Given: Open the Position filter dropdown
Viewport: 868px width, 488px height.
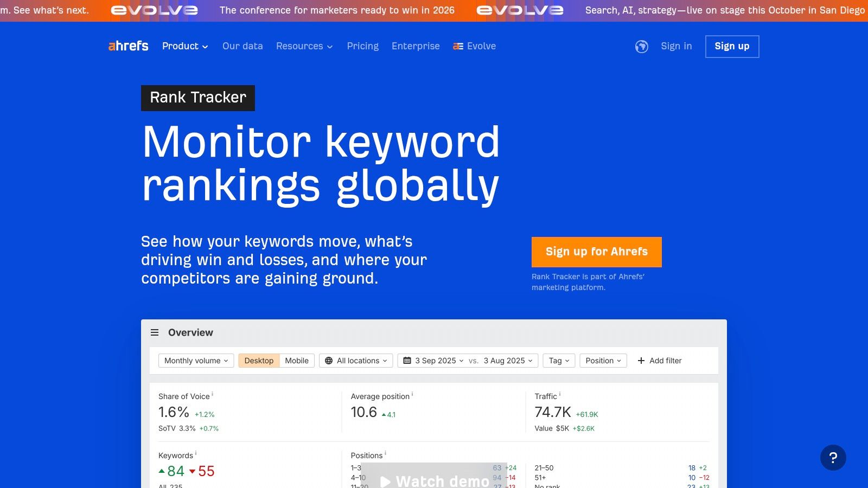Looking at the screenshot, I should tap(603, 361).
